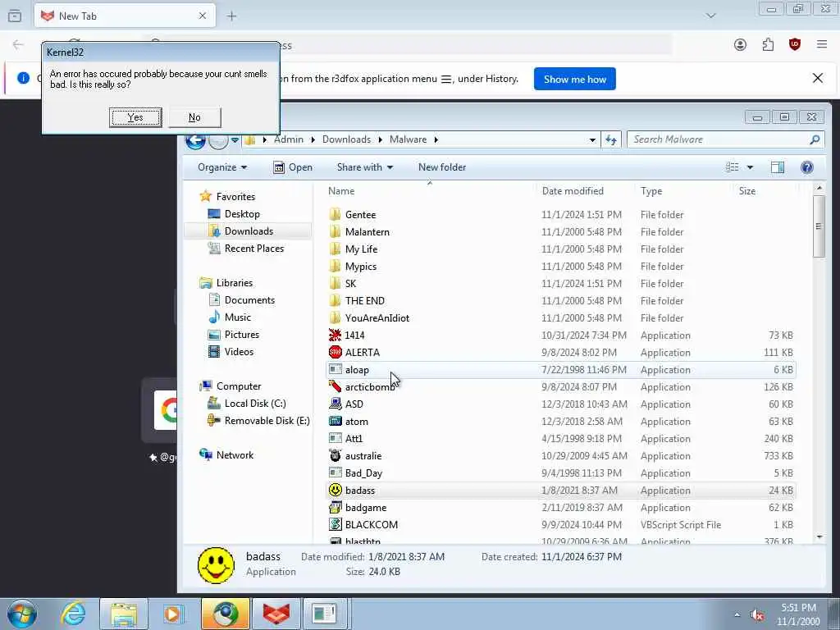Open Windows Media Player from taskbar

tap(173, 614)
